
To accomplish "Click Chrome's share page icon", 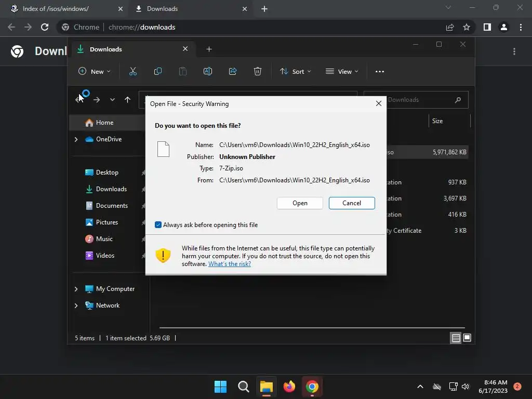I will [x=450, y=27].
